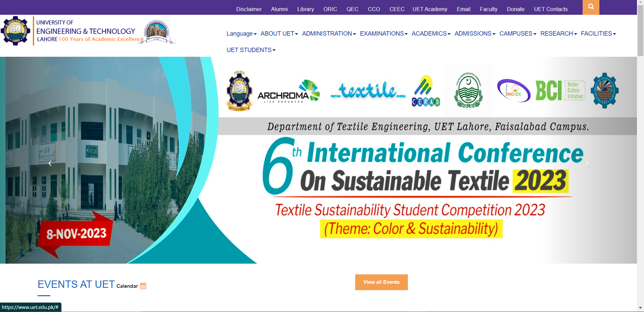This screenshot has width=644, height=312.
Task: Click the Archroma sponsor logo
Action: pos(288,91)
